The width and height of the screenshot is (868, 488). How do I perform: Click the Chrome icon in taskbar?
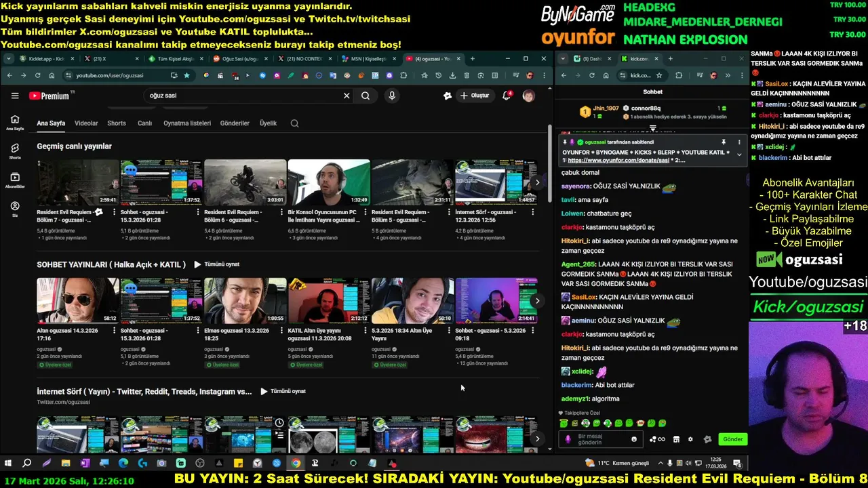click(296, 463)
